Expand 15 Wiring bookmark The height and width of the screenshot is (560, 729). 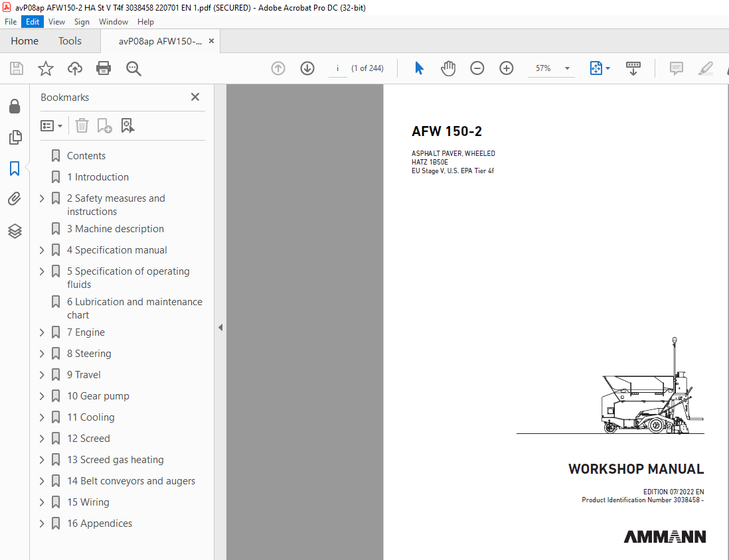(42, 502)
